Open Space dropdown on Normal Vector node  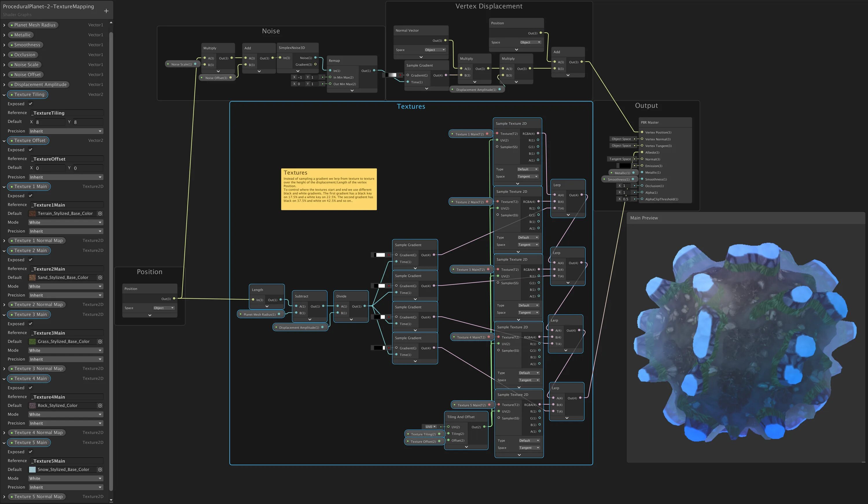coord(435,50)
